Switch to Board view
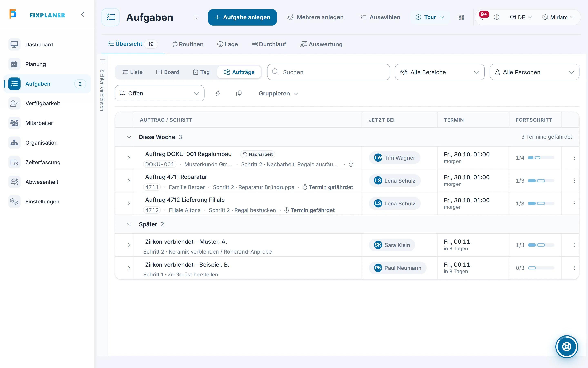This screenshot has width=588, height=368. [x=168, y=72]
